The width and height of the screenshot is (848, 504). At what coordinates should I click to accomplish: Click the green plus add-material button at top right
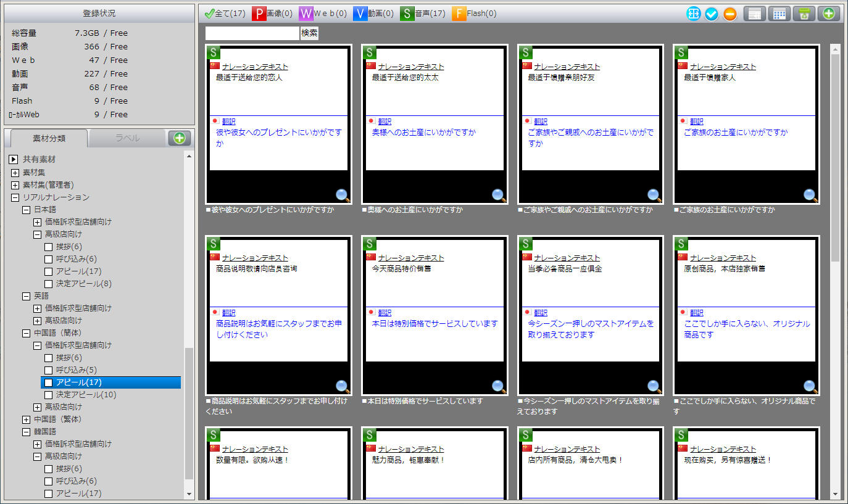[x=829, y=14]
